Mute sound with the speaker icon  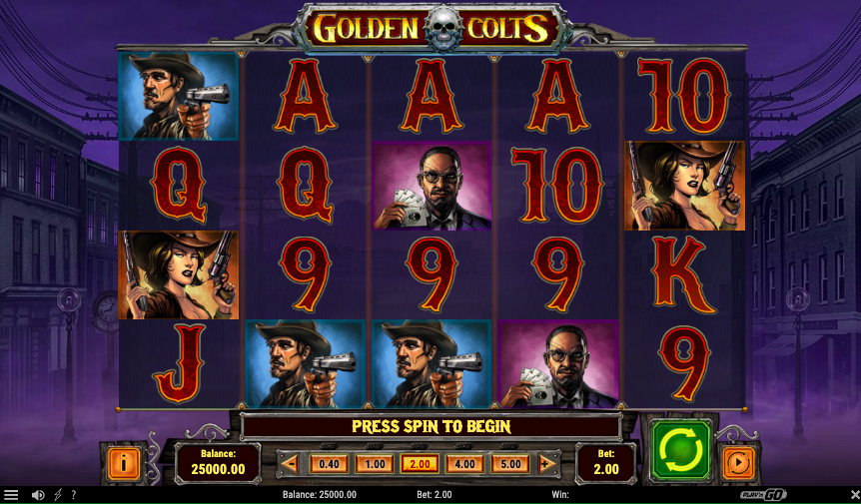[x=38, y=495]
